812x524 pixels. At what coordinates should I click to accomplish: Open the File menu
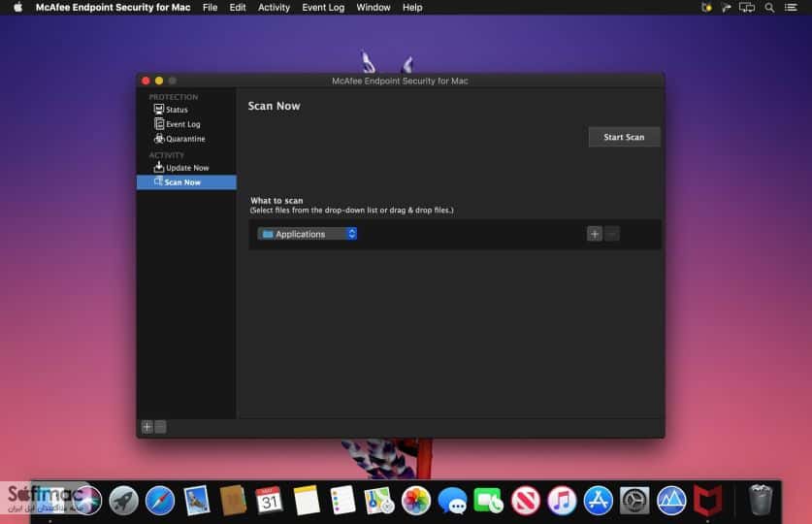(x=210, y=7)
